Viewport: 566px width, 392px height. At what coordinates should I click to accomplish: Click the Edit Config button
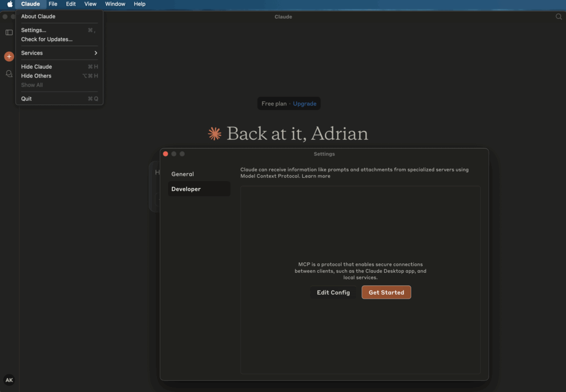pyautogui.click(x=333, y=293)
